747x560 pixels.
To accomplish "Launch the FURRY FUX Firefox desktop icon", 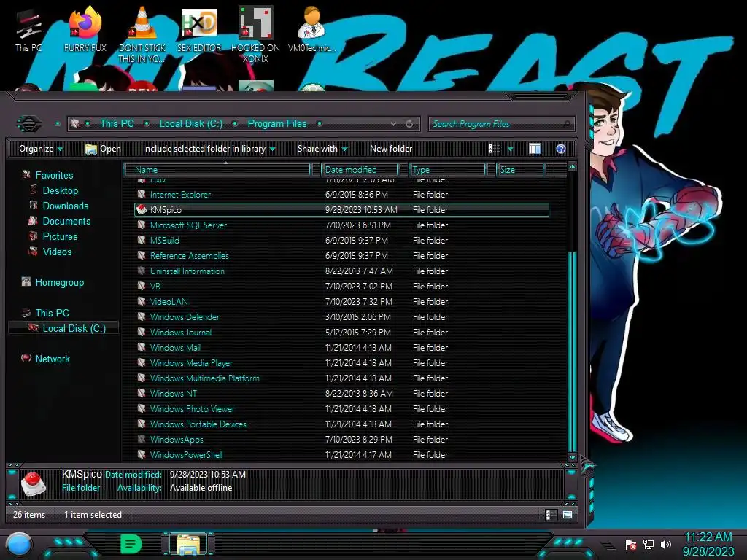I will tap(85, 31).
